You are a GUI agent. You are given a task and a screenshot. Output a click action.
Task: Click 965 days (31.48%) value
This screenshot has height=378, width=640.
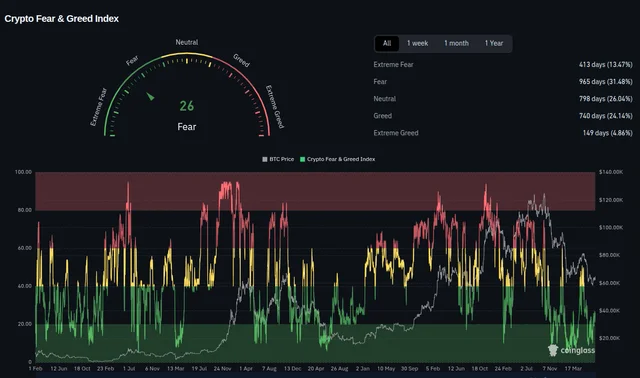click(x=606, y=82)
